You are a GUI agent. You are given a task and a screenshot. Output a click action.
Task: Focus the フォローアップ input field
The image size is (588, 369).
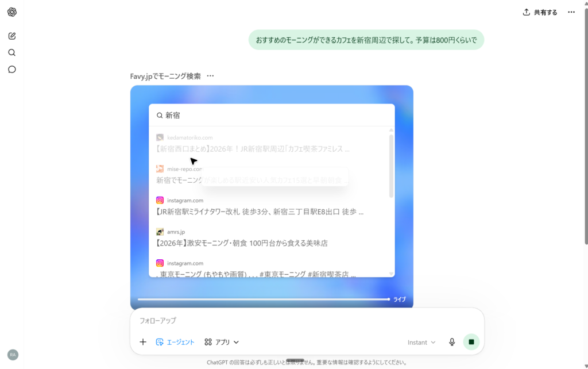pos(307,321)
